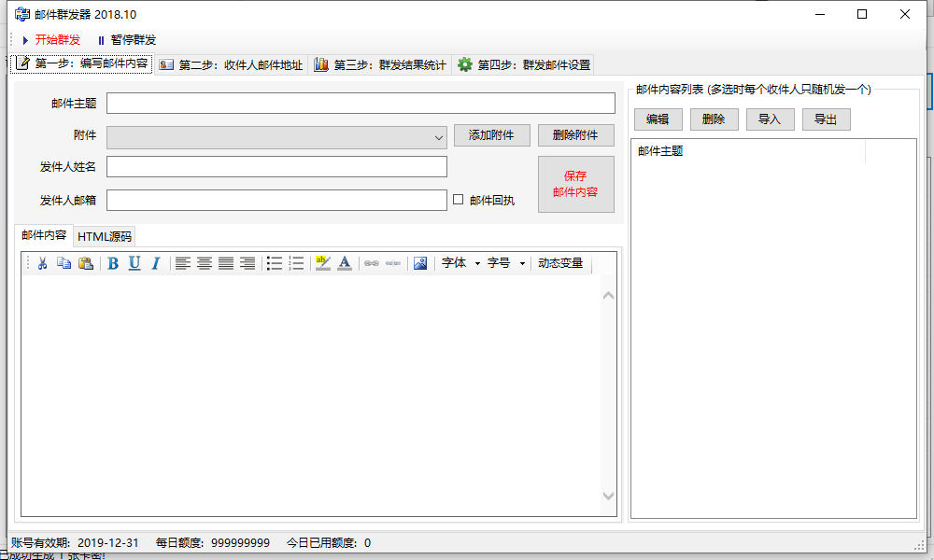Screen dimensions: 934x560
Task: Enable the 邮件回执 checkbox
Action: tap(459, 200)
